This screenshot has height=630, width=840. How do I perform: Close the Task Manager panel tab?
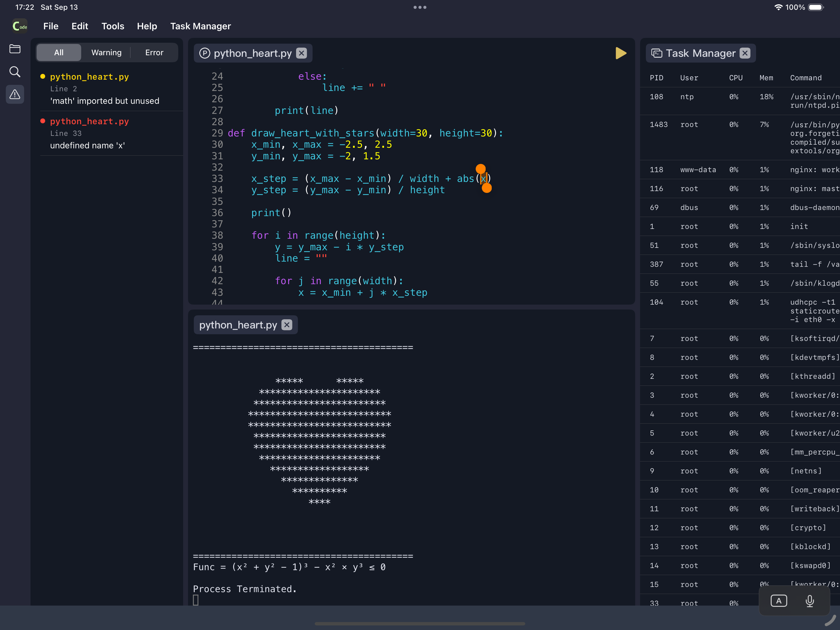[745, 53]
